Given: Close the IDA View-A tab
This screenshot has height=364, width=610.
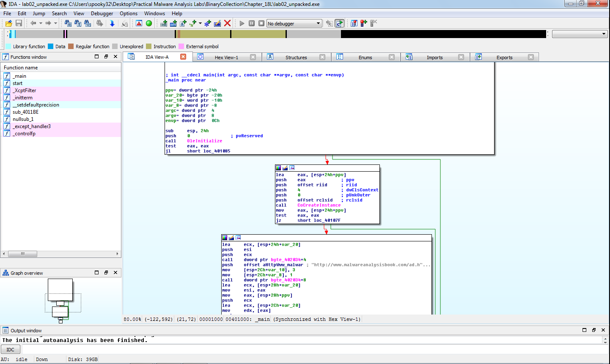Looking at the screenshot, I should click(x=183, y=57).
